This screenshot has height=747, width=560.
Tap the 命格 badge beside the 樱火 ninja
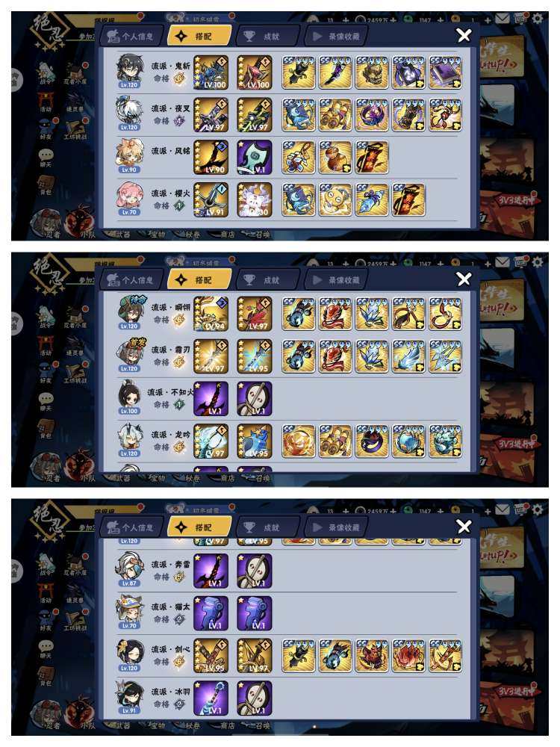click(x=179, y=206)
